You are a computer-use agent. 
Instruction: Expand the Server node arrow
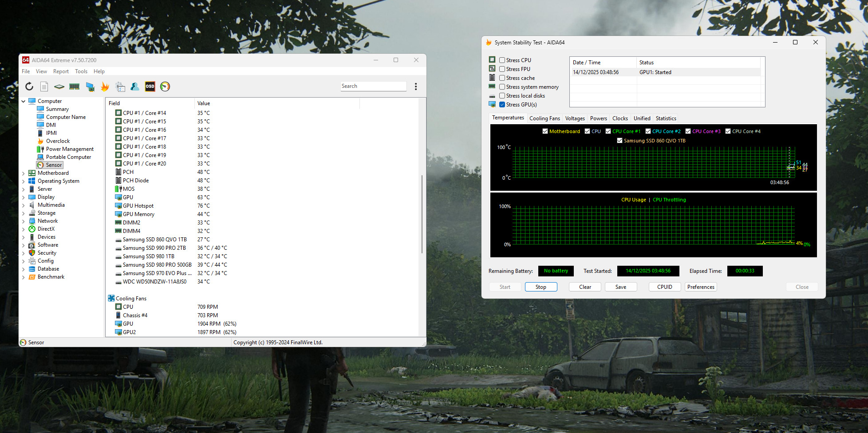click(24, 189)
